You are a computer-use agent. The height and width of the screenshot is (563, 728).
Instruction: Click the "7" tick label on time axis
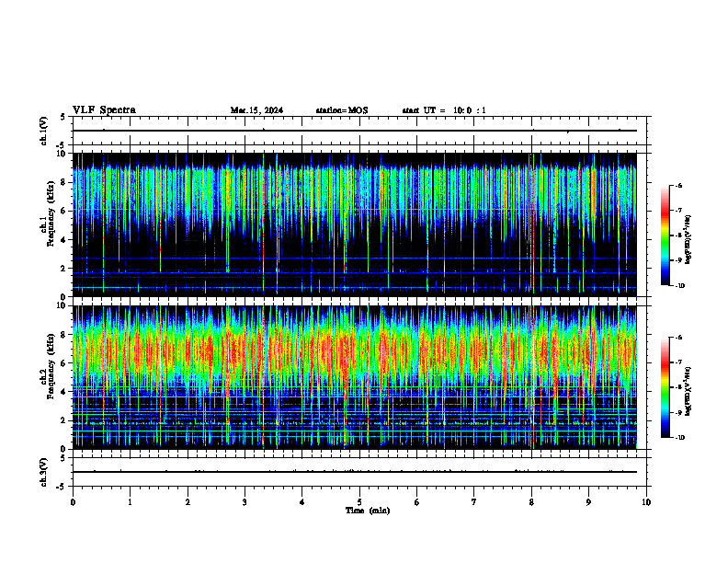tap(474, 502)
